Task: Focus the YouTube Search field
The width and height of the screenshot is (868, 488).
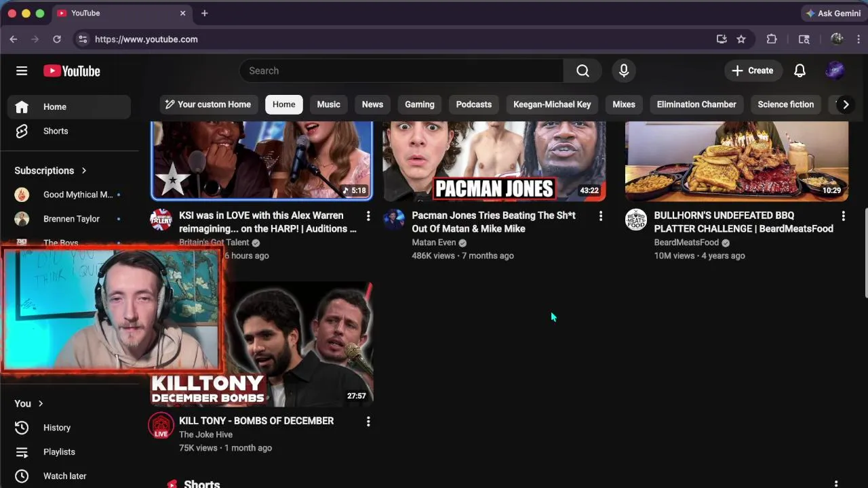Action: pyautogui.click(x=401, y=70)
